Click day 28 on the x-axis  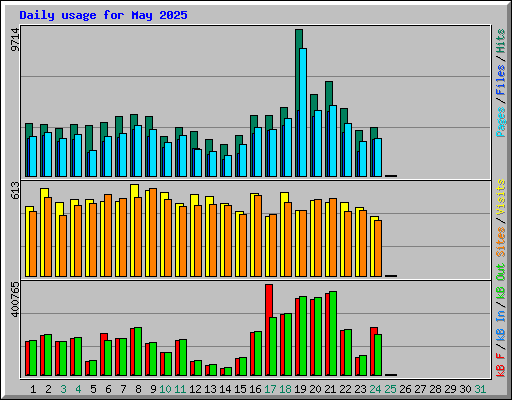click(435, 389)
